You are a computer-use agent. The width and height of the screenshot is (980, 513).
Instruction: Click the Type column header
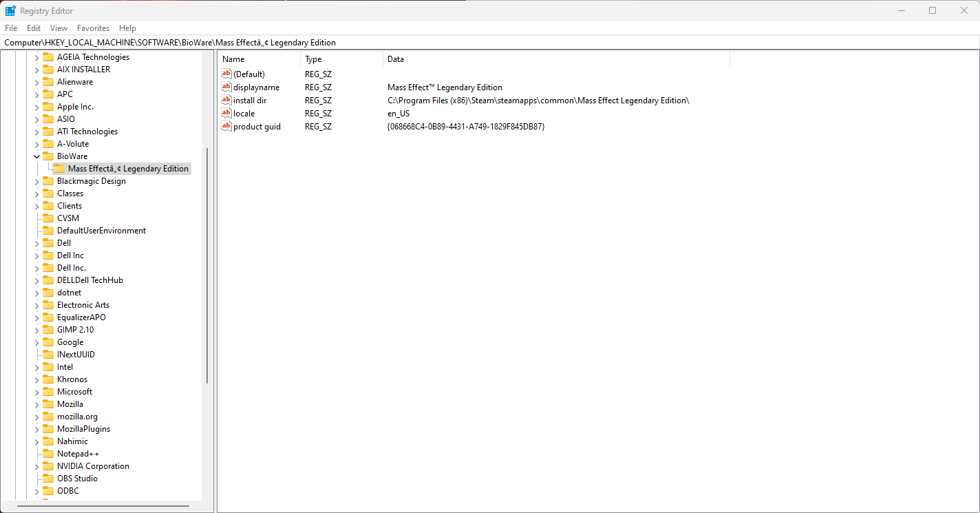(341, 59)
